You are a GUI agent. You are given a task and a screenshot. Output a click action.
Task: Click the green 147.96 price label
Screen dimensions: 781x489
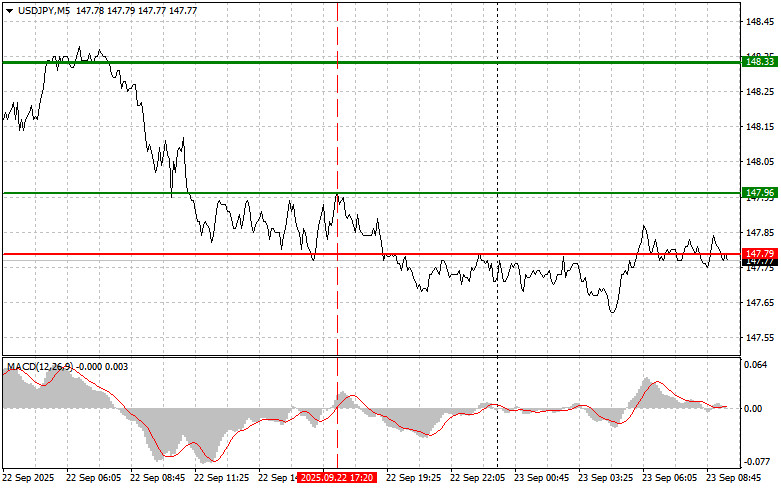755,192
